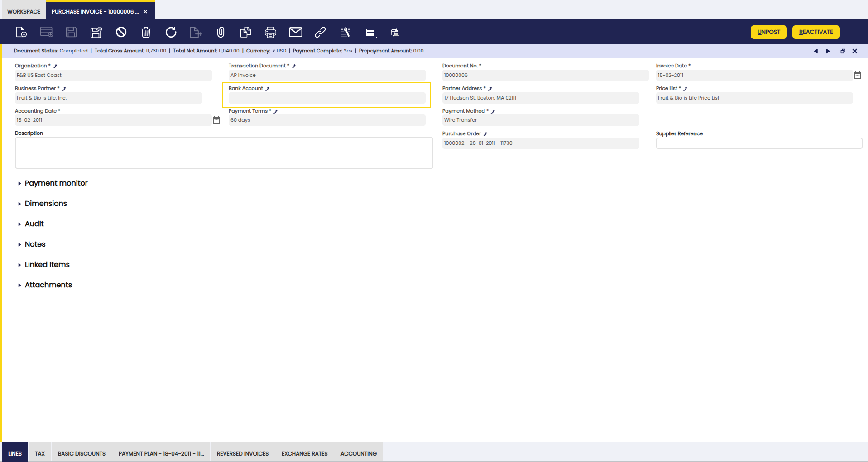
Task: Expand the Payment monitor section
Action: (x=53, y=183)
